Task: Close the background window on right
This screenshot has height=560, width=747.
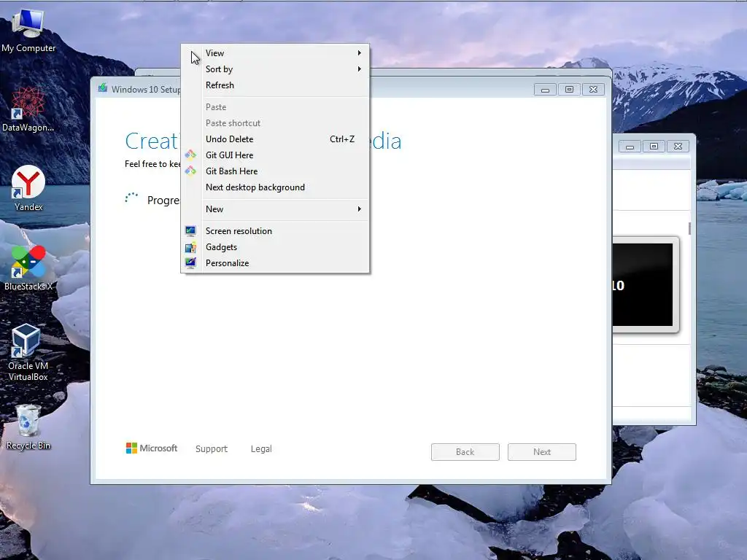Action: pyautogui.click(x=678, y=147)
